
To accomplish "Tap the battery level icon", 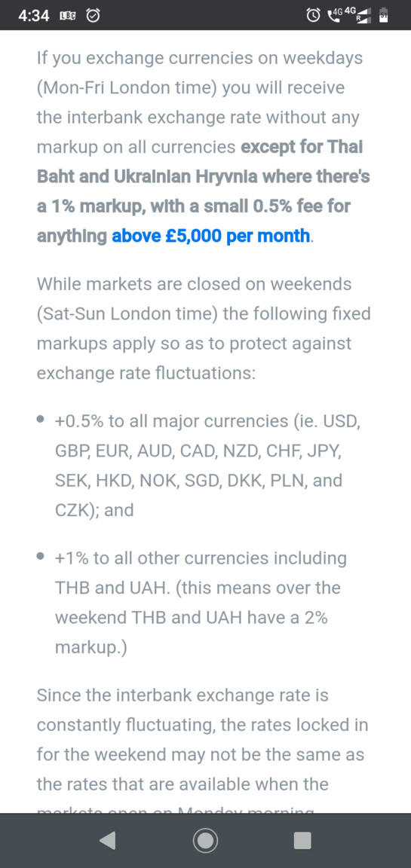I will point(382,16).
